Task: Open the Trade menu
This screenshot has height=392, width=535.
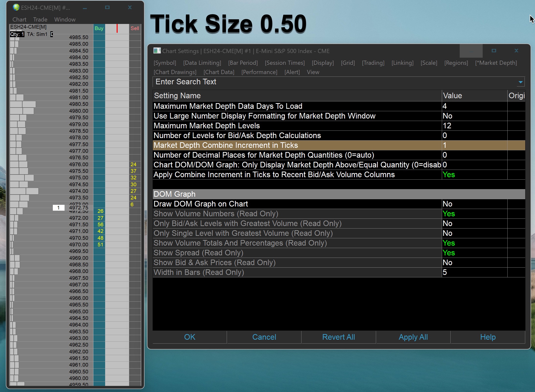Action: click(x=40, y=20)
